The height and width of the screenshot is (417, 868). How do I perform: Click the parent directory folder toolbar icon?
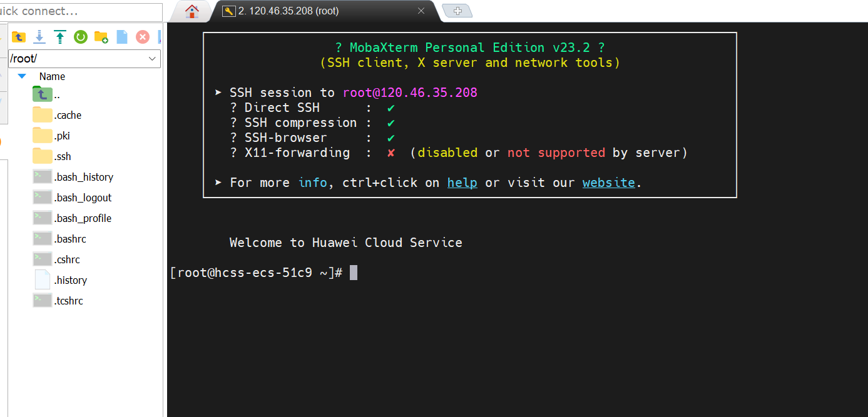coord(19,38)
